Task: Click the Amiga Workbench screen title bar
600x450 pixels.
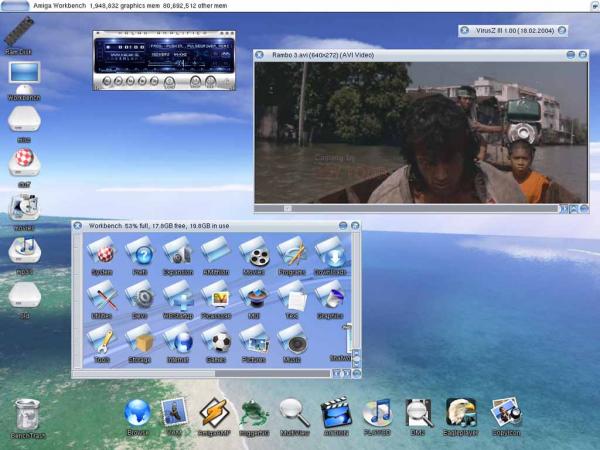Action: [x=300, y=6]
